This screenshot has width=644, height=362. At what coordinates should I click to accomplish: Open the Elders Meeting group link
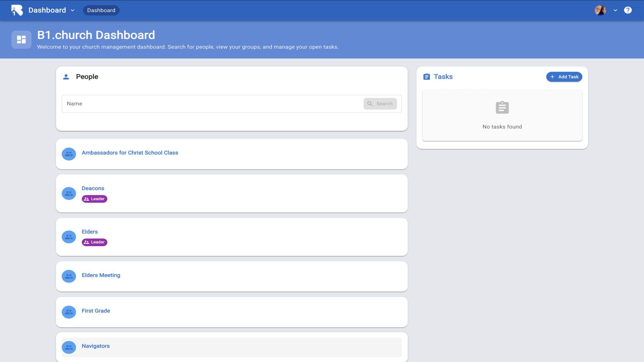[x=101, y=275]
